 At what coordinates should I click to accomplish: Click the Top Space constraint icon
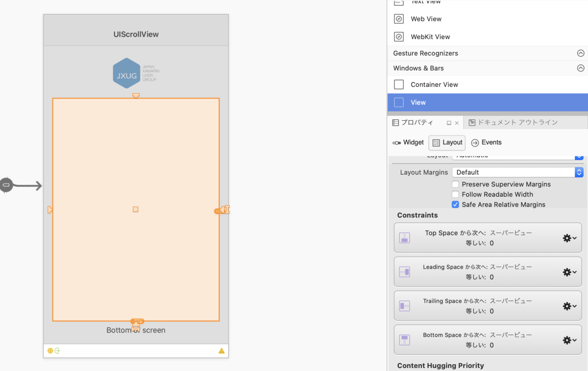pyautogui.click(x=404, y=238)
